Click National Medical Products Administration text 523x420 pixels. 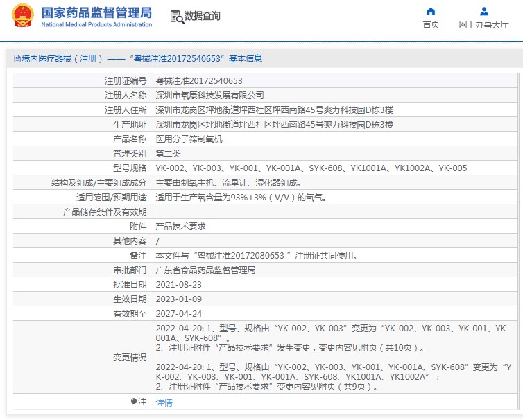[x=96, y=24]
